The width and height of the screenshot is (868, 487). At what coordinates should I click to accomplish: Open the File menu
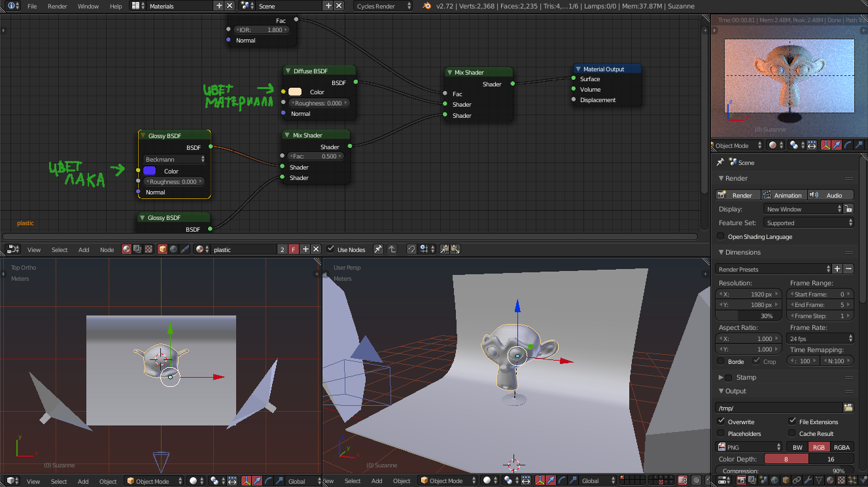(32, 6)
